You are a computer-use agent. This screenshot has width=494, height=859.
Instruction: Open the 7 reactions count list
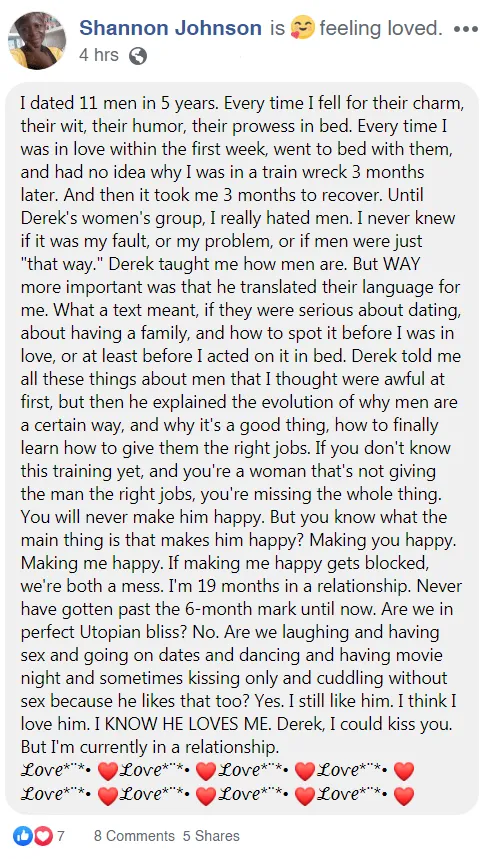point(61,836)
